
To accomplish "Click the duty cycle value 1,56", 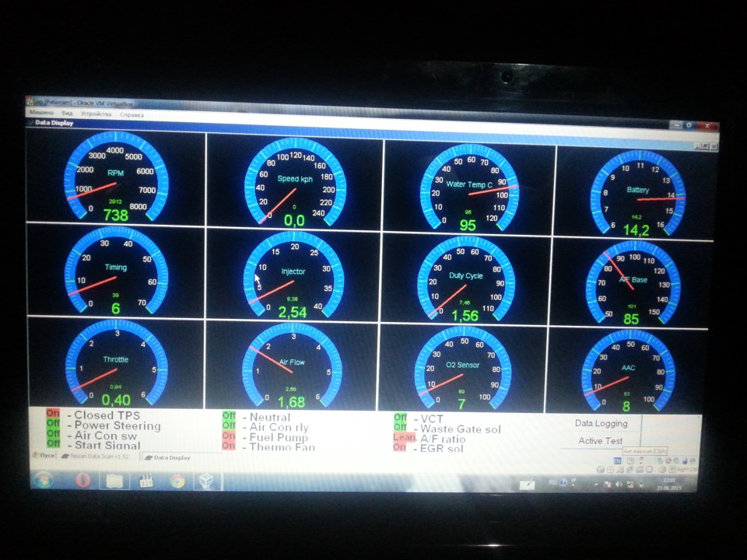I will click(x=465, y=316).
